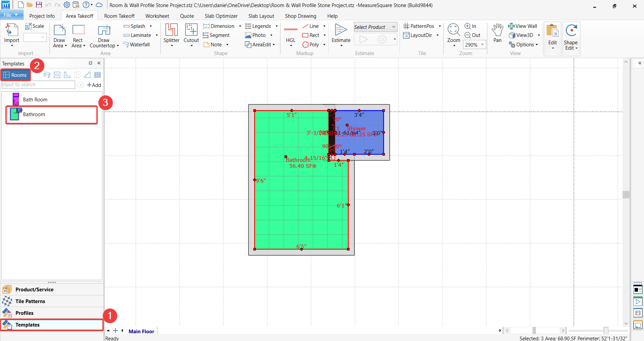
Task: Expand the Dimension dropdown arrow
Action: 240,26
